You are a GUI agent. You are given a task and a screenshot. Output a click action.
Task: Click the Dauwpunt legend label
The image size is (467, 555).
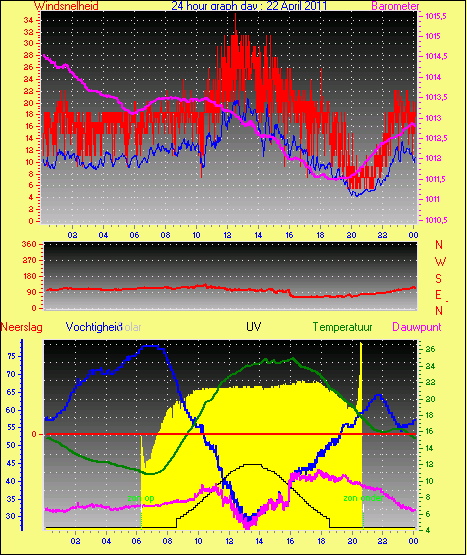[417, 327]
